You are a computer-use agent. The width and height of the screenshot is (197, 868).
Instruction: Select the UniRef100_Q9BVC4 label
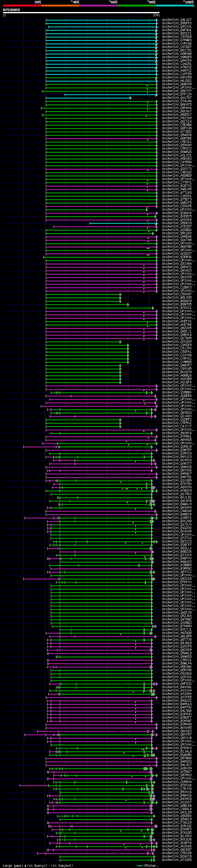(x=177, y=335)
